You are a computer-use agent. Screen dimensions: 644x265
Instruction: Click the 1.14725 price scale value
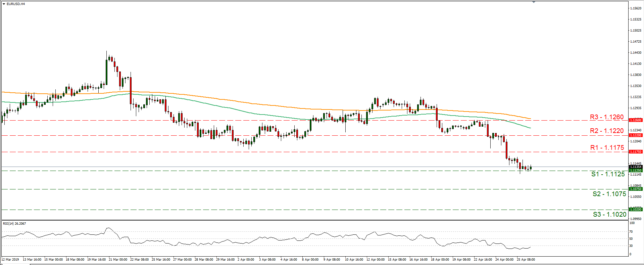click(x=636, y=42)
